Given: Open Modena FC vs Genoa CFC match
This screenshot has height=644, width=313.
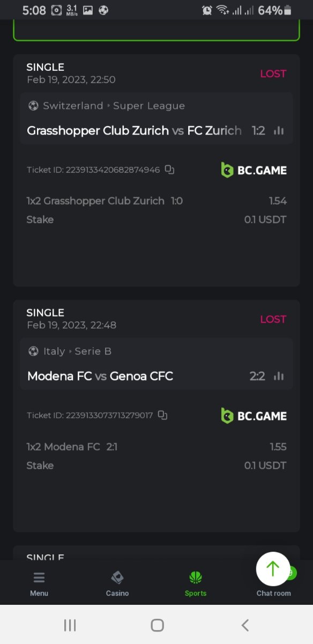Looking at the screenshot, I should pyautogui.click(x=100, y=376).
